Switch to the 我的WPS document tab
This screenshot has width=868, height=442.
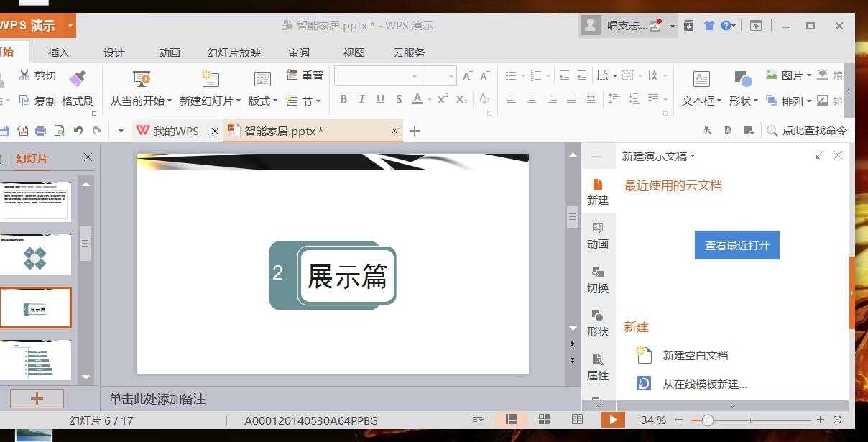[x=176, y=131]
